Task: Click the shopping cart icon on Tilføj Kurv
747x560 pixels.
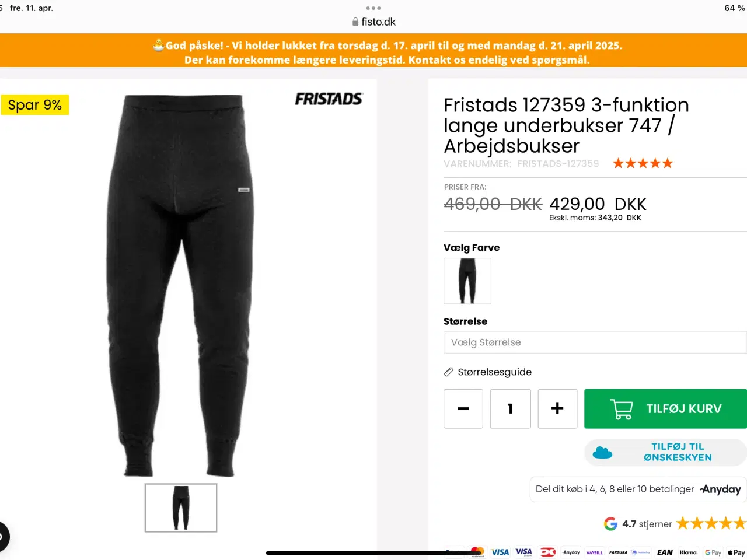Action: 621,409
